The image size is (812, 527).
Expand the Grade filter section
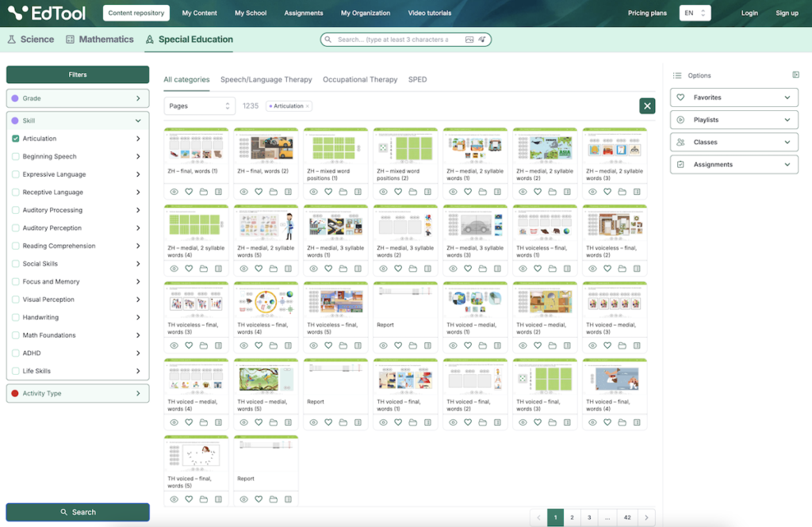pos(78,98)
